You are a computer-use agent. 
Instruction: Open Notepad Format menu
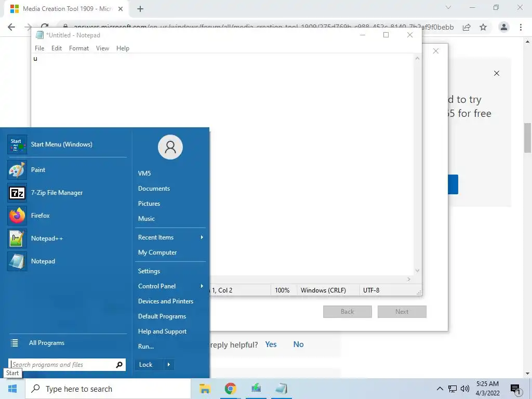pos(79,48)
